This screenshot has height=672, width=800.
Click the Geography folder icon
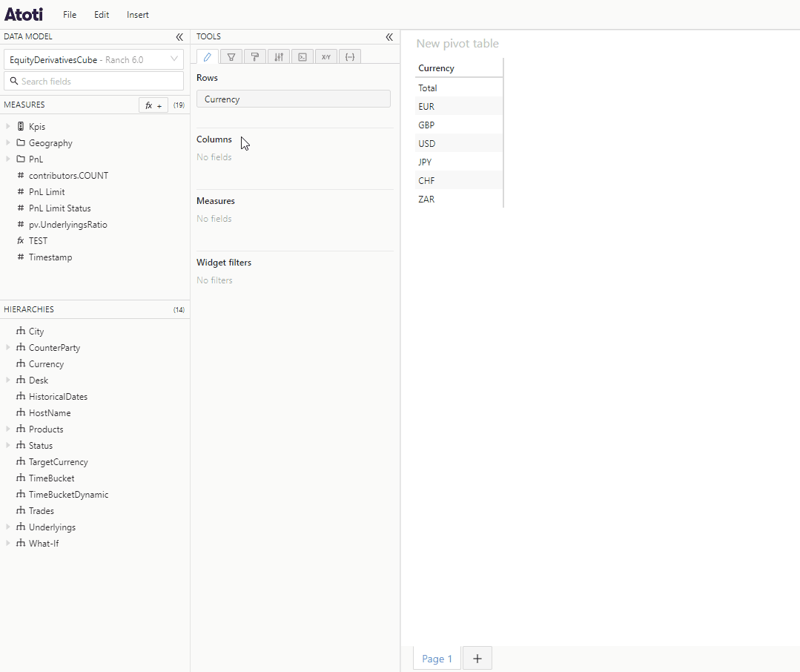click(x=21, y=142)
